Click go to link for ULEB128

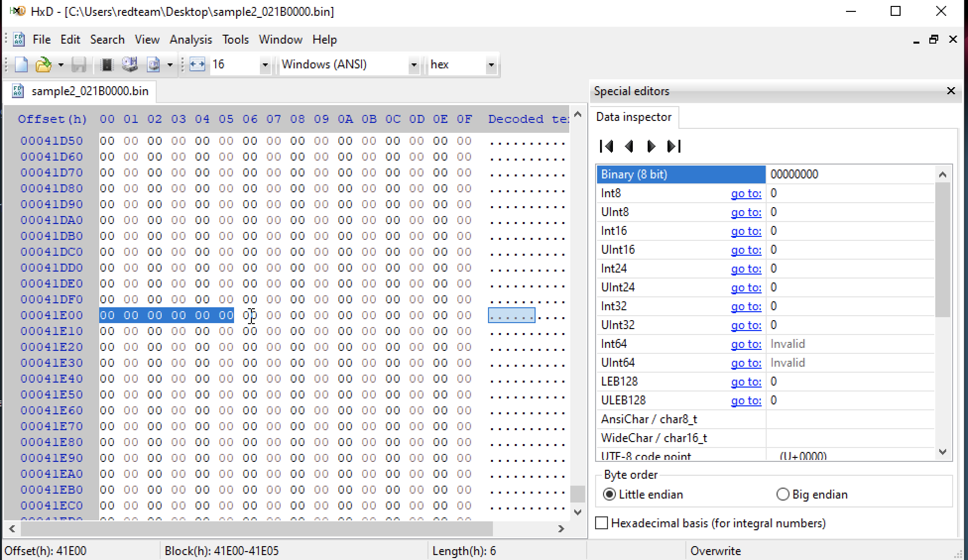pos(746,400)
